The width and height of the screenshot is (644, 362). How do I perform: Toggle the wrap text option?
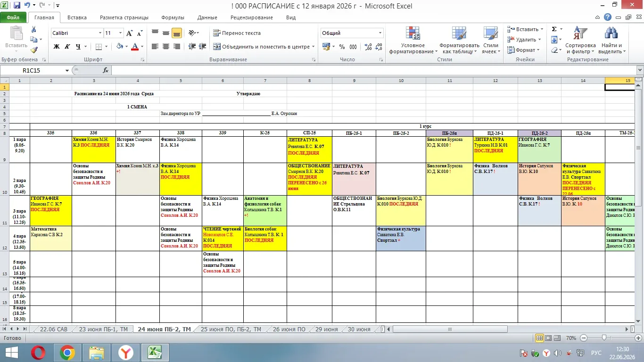point(237,33)
